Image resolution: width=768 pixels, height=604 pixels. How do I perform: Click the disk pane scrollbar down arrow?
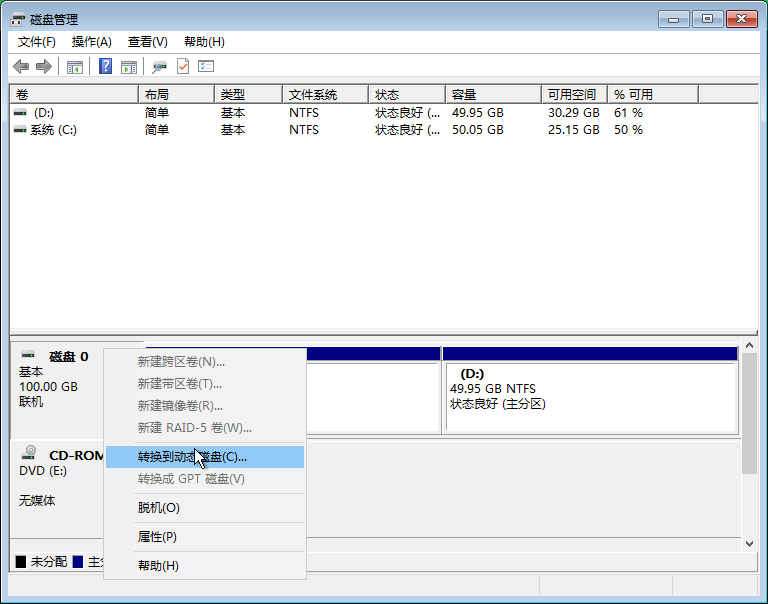coord(750,543)
